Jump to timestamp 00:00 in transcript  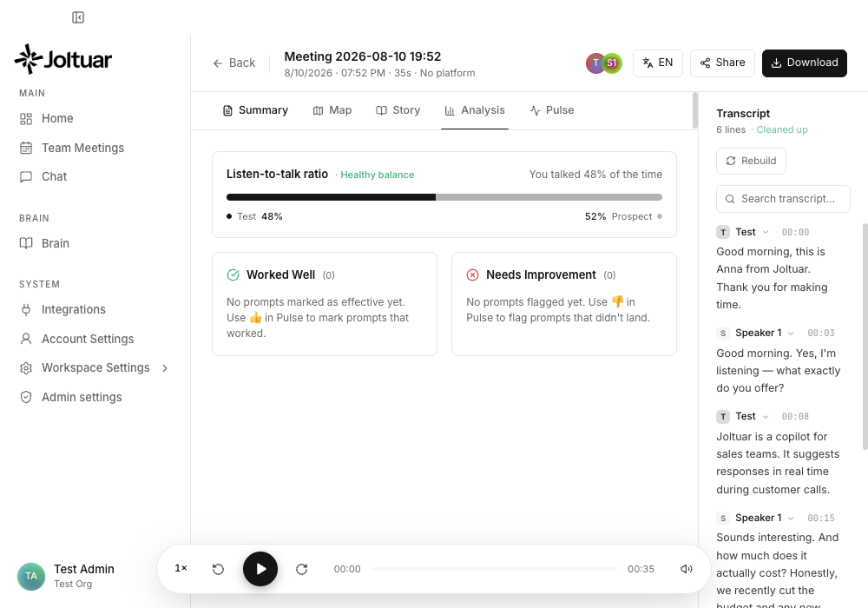795,233
